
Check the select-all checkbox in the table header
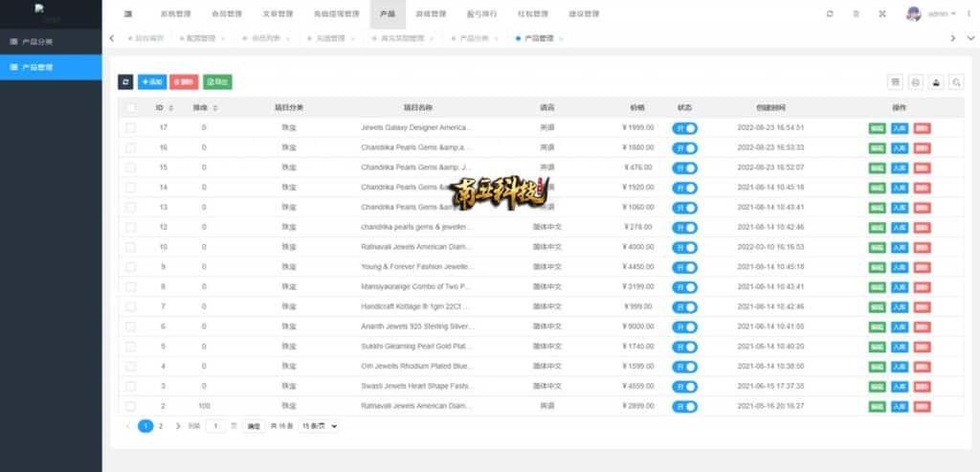pyautogui.click(x=130, y=107)
